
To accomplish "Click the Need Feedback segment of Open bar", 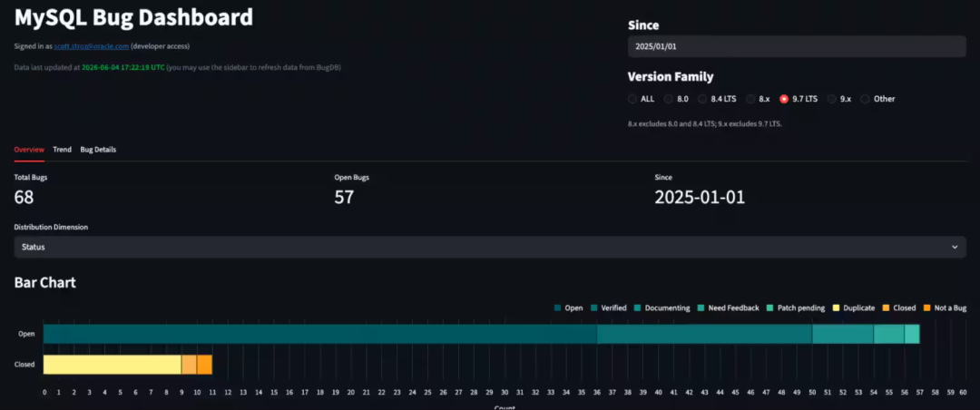I will tap(888, 334).
